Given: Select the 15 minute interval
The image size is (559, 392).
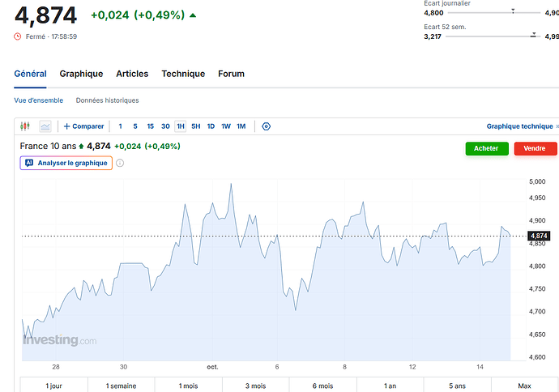Looking at the screenshot, I should tap(150, 126).
